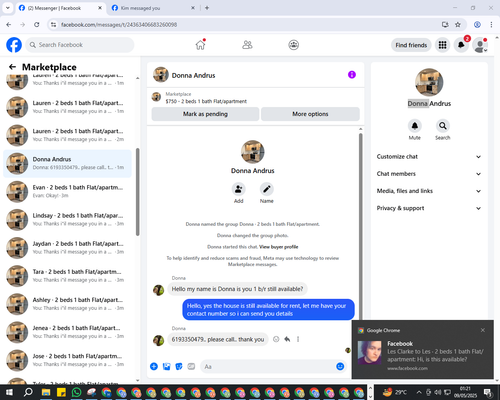Open more options for Donna's last message

pyautogui.click(x=298, y=339)
